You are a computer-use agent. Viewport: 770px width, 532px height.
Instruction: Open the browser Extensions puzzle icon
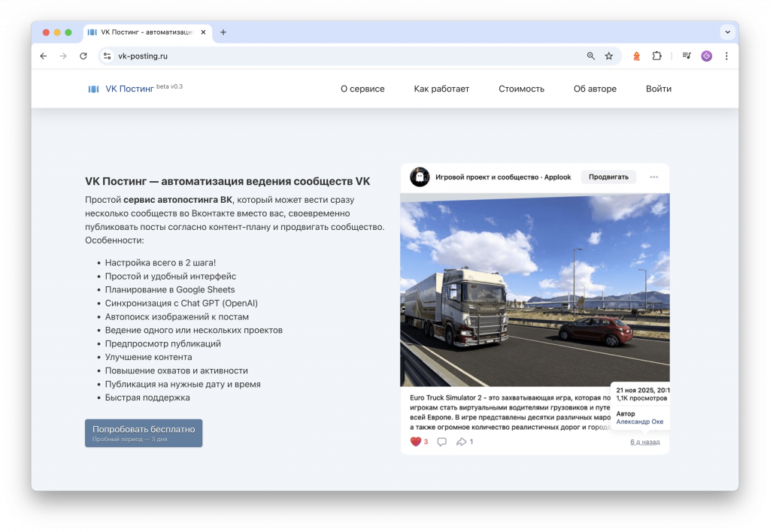pyautogui.click(x=657, y=56)
